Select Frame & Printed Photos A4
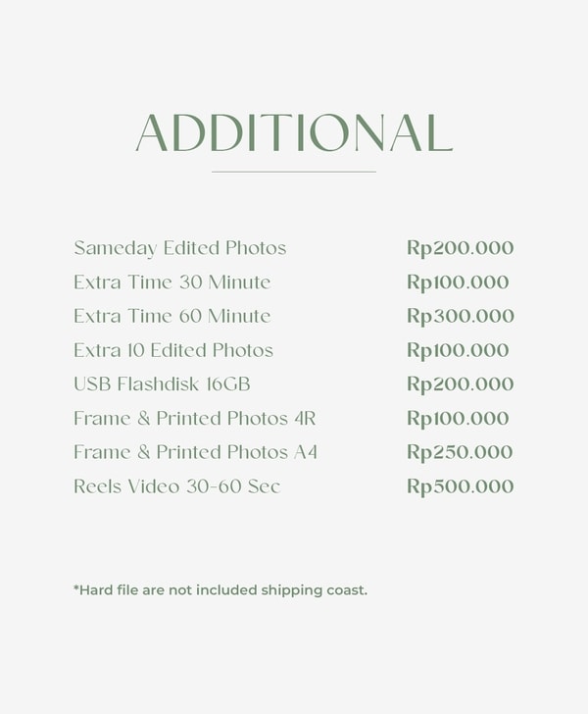Viewport: 588px width, 714px height. tap(196, 452)
